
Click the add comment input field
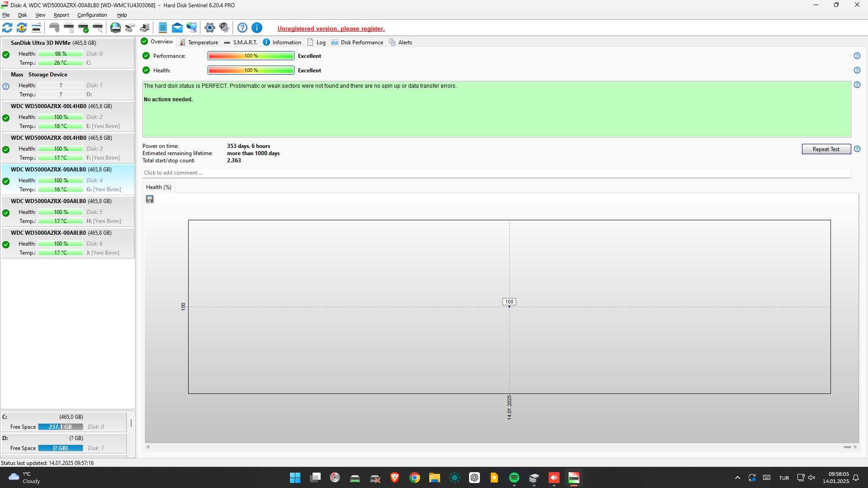(496, 173)
